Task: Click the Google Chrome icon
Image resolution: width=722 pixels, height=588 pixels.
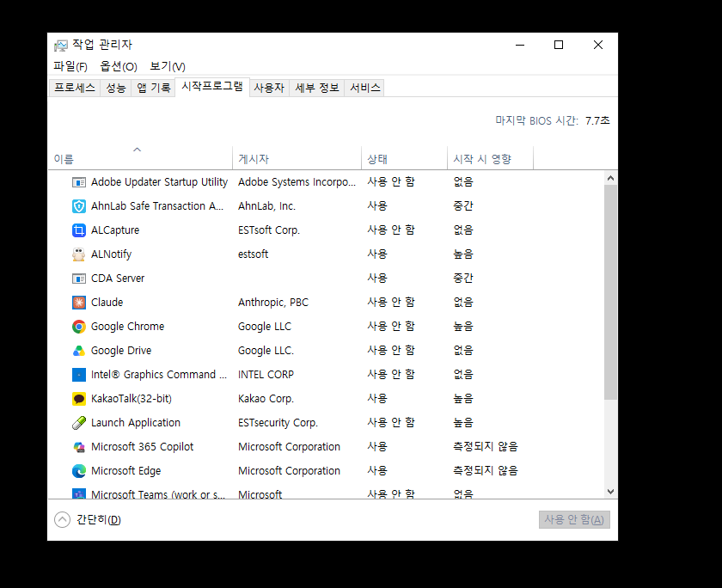Action: click(x=79, y=327)
